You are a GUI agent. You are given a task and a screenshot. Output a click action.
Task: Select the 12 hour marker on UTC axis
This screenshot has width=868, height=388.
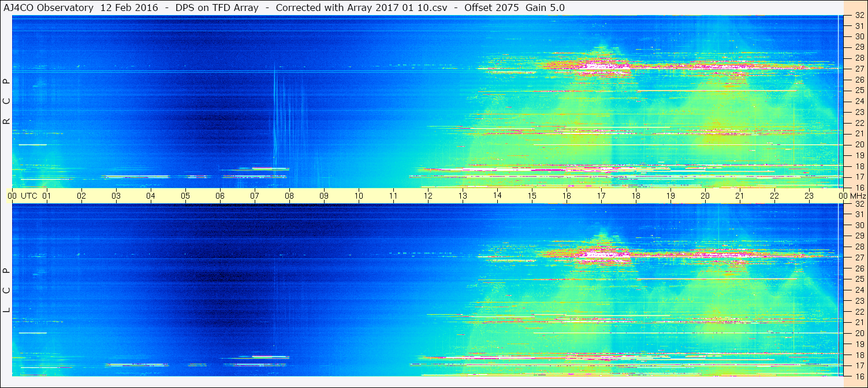click(428, 196)
